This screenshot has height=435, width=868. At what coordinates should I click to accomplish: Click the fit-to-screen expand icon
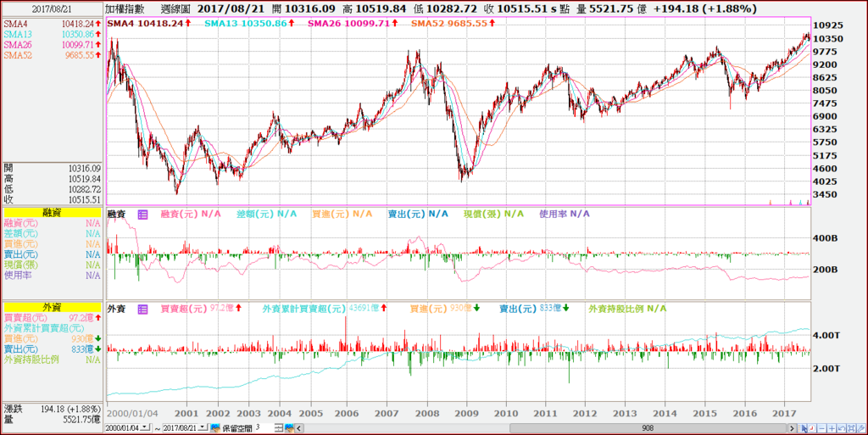(851, 428)
